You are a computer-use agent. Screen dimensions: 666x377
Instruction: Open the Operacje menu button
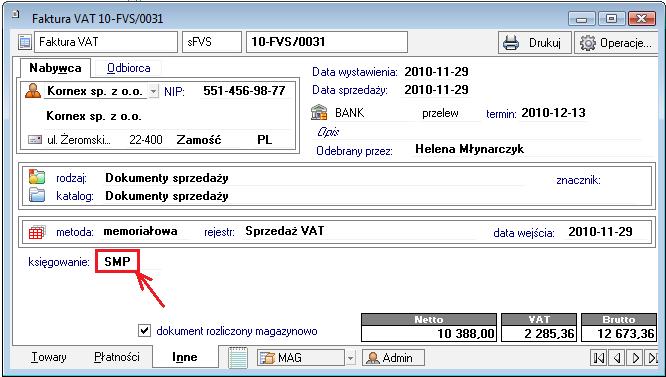[615, 42]
